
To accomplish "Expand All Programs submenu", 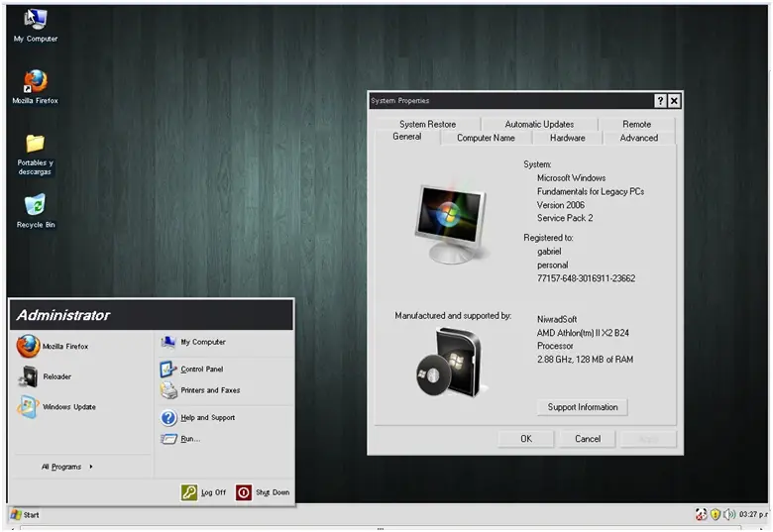I will pyautogui.click(x=66, y=467).
